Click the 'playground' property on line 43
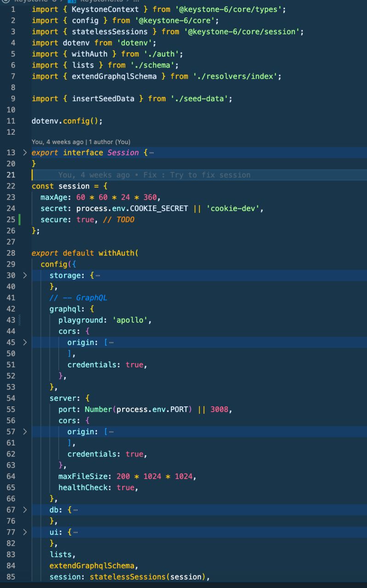Screen dimensions: 367x588 click(x=81, y=320)
